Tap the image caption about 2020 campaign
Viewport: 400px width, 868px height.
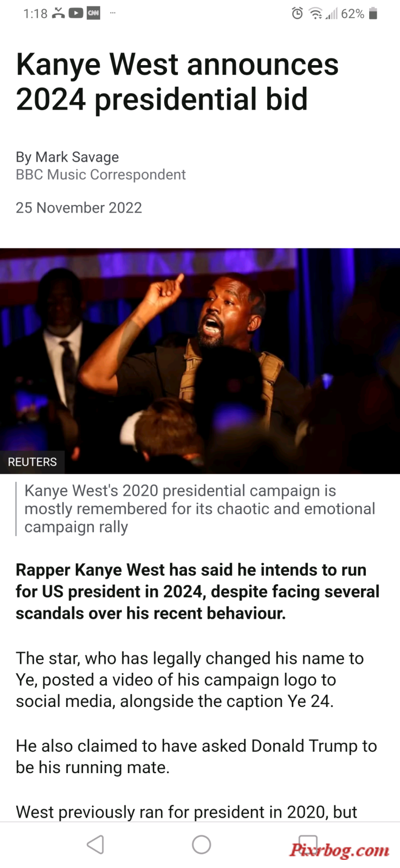tap(199, 509)
